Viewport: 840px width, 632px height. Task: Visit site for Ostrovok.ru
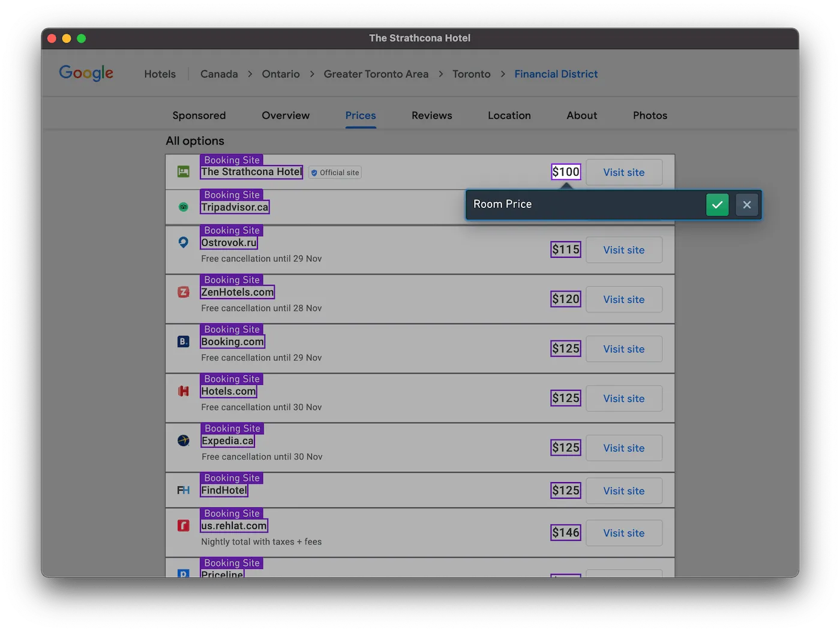(624, 250)
